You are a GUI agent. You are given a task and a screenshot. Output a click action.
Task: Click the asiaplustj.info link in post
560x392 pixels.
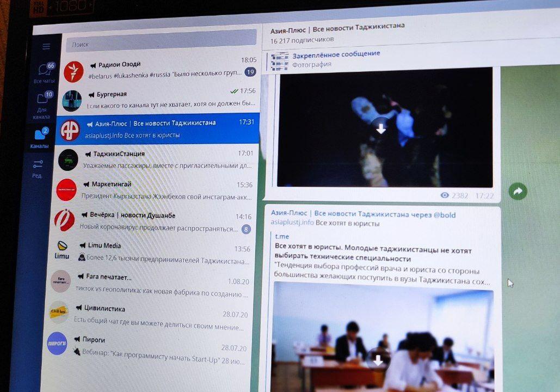point(292,223)
